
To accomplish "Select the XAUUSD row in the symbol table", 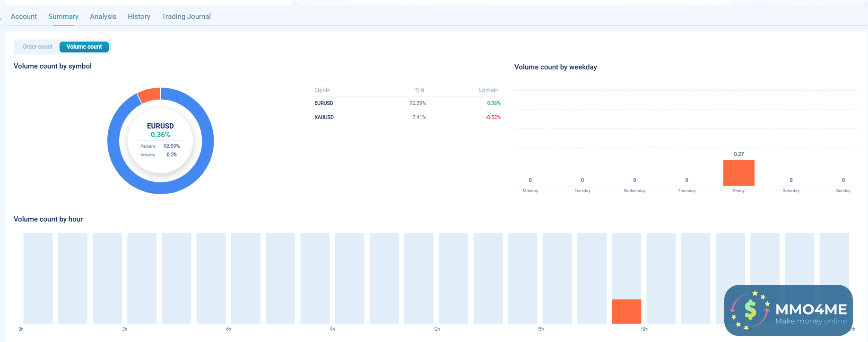I will click(x=408, y=117).
